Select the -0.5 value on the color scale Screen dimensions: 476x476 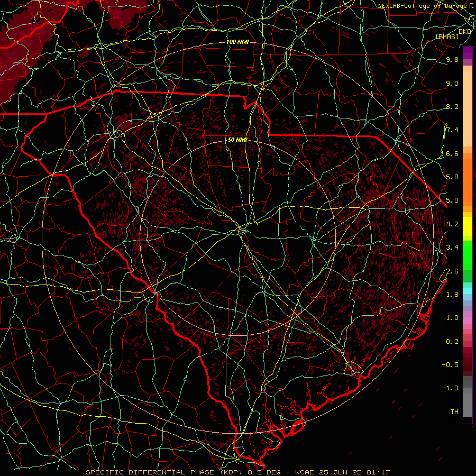(x=450, y=365)
